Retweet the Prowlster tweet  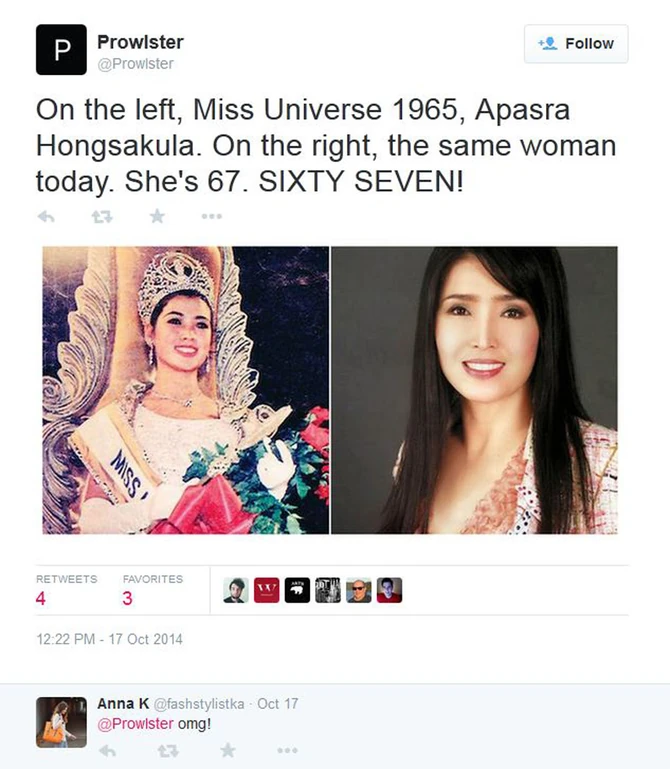point(102,216)
